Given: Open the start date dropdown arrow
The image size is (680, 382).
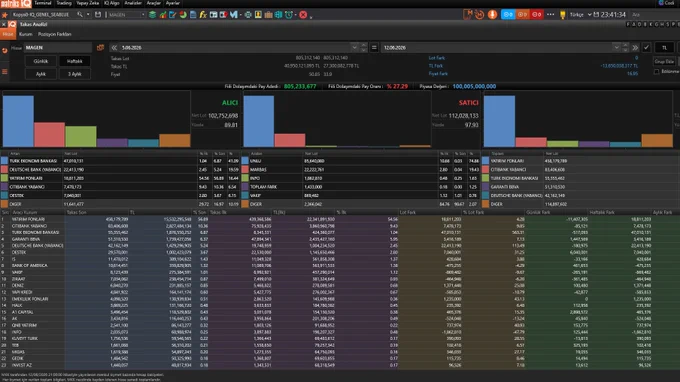Looking at the screenshot, I should (354, 47).
